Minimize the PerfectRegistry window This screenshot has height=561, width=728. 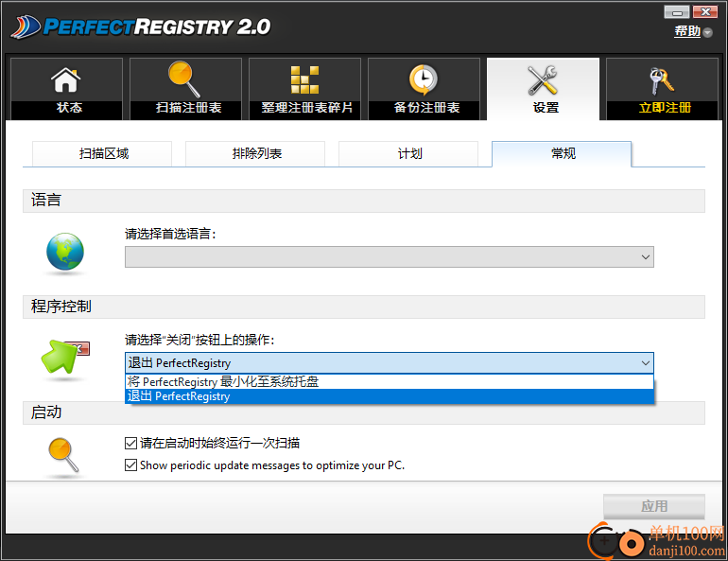pyautogui.click(x=677, y=12)
